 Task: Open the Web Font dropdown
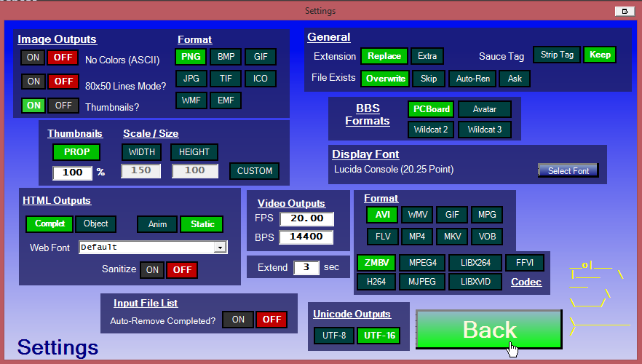(220, 248)
